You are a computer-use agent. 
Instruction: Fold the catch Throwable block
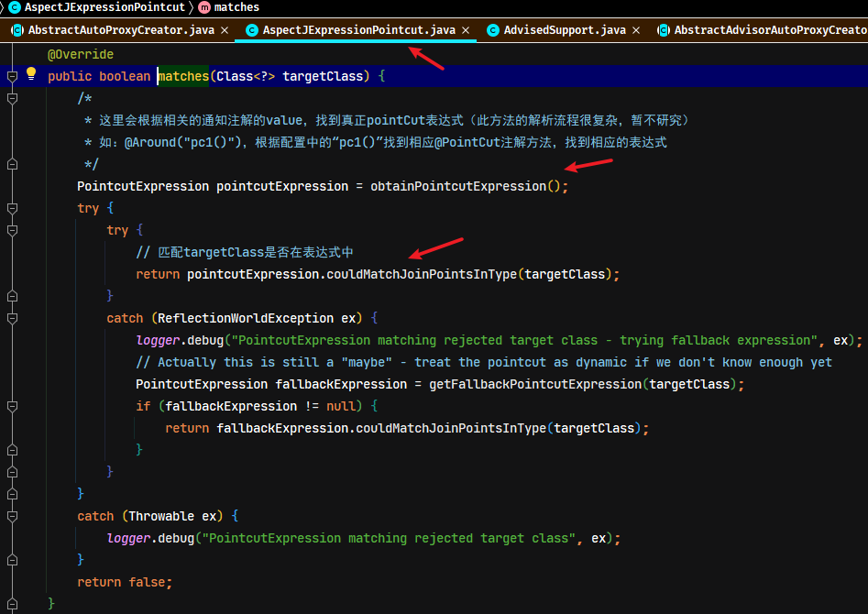(12, 516)
